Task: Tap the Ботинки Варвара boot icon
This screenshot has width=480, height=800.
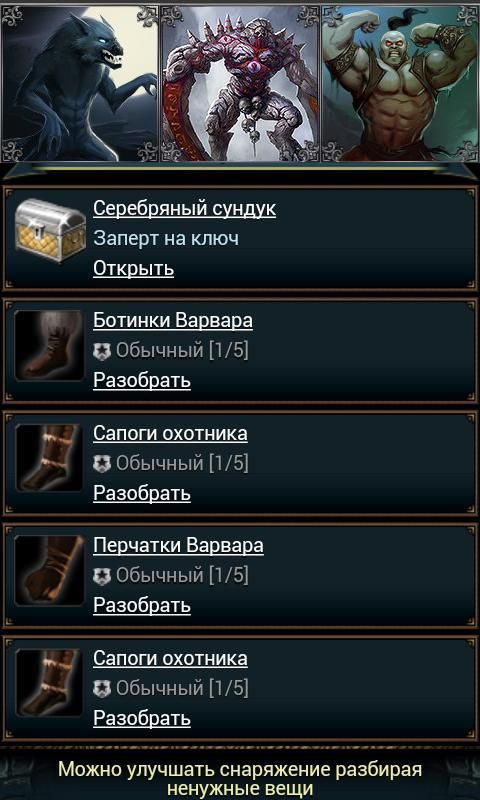Action: [x=49, y=345]
